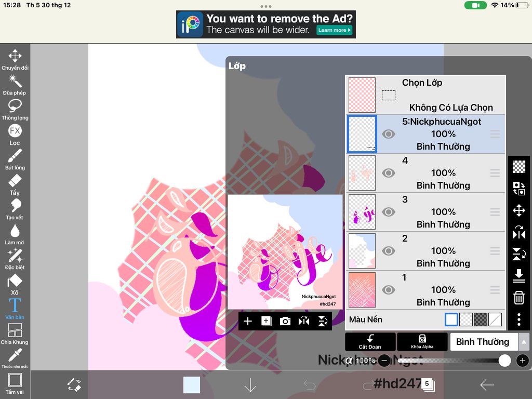Viewport: 532px width, 399px height.
Task: Open the three-dot more options menu
Action: click(519, 320)
